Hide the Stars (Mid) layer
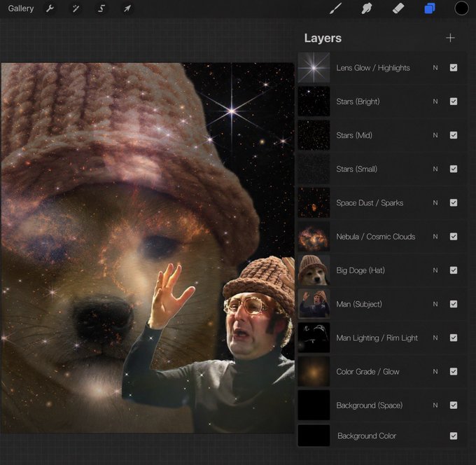 click(454, 135)
